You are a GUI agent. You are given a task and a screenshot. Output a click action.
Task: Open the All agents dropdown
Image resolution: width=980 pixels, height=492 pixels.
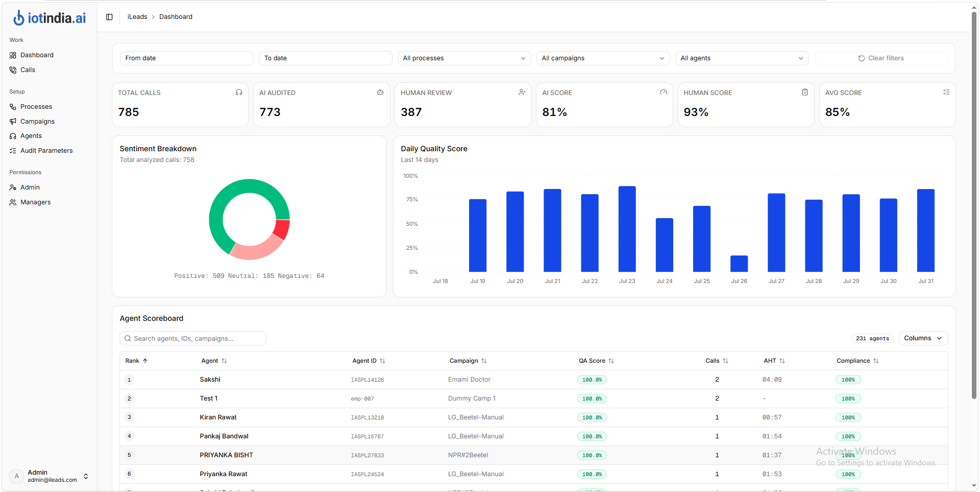pos(742,58)
